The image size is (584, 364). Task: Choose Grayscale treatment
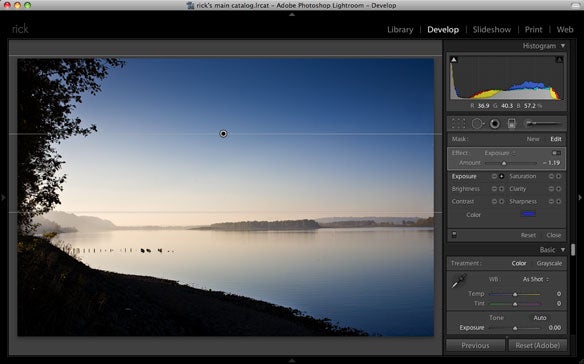pos(549,263)
